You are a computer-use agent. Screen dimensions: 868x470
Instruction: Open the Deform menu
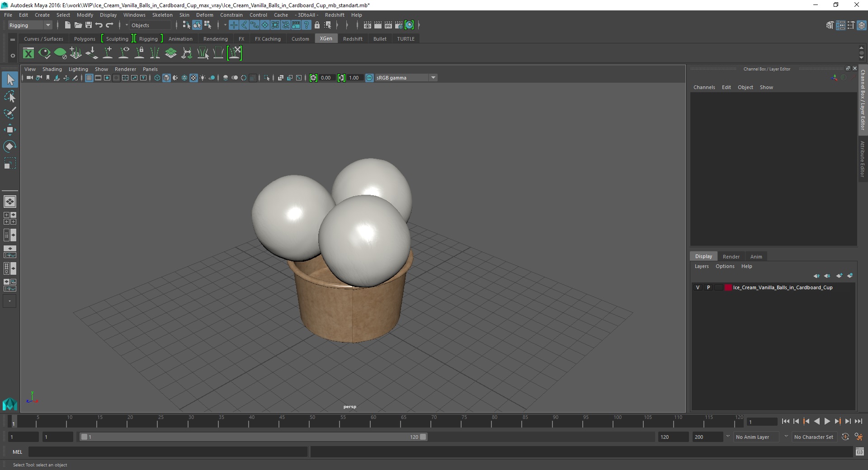click(204, 15)
